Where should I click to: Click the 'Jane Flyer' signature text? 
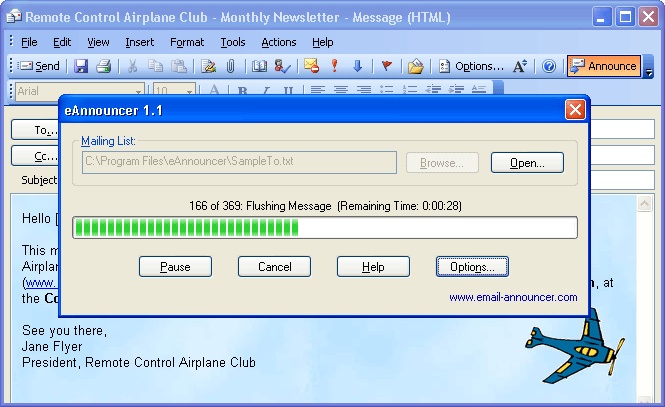click(52, 346)
